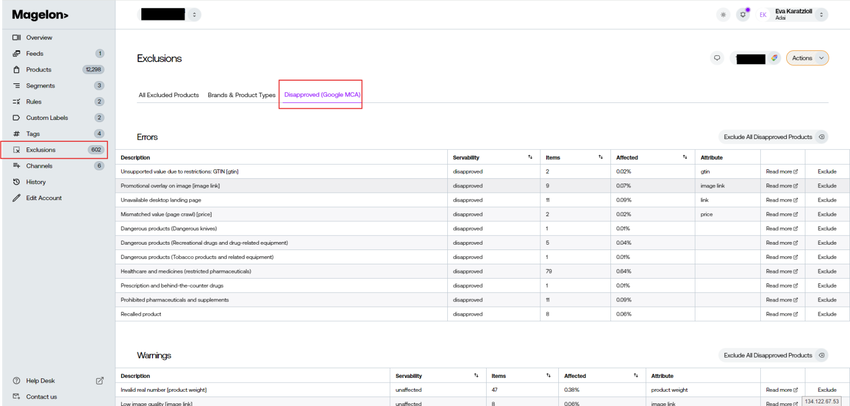Viewport: 850px width, 406px height.
Task: Sort Warnings table by Items
Action: tap(548, 376)
